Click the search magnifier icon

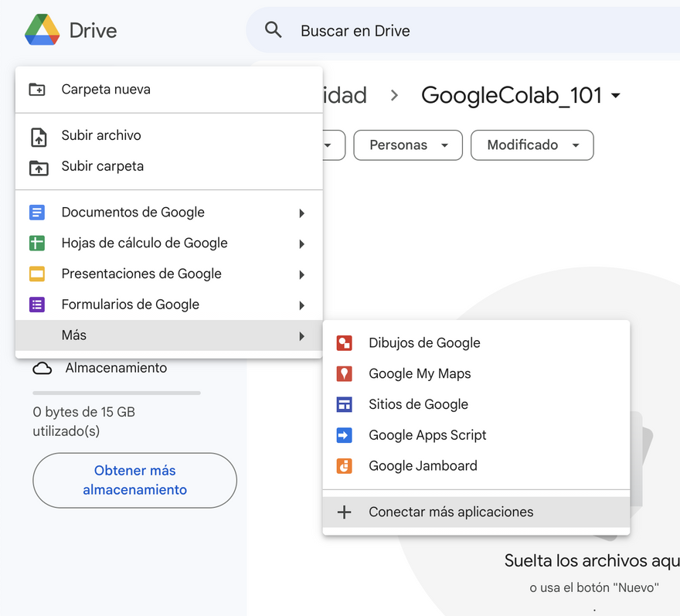pyautogui.click(x=274, y=30)
